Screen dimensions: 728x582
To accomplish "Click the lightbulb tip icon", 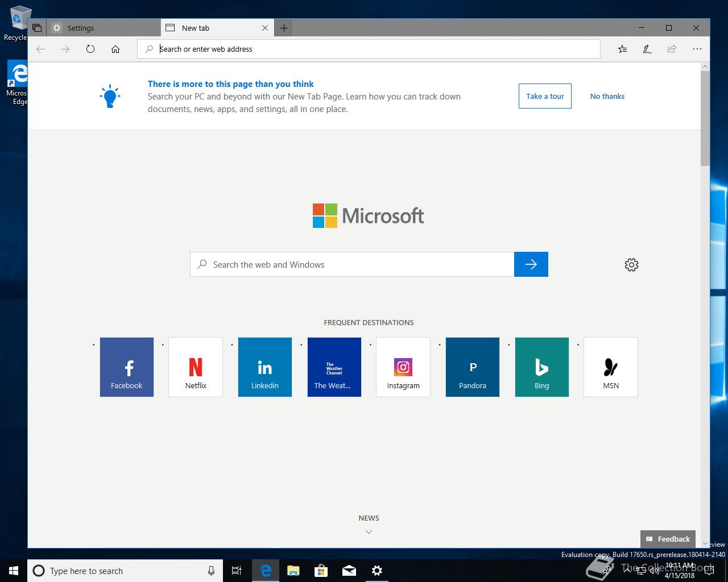I will point(110,97).
